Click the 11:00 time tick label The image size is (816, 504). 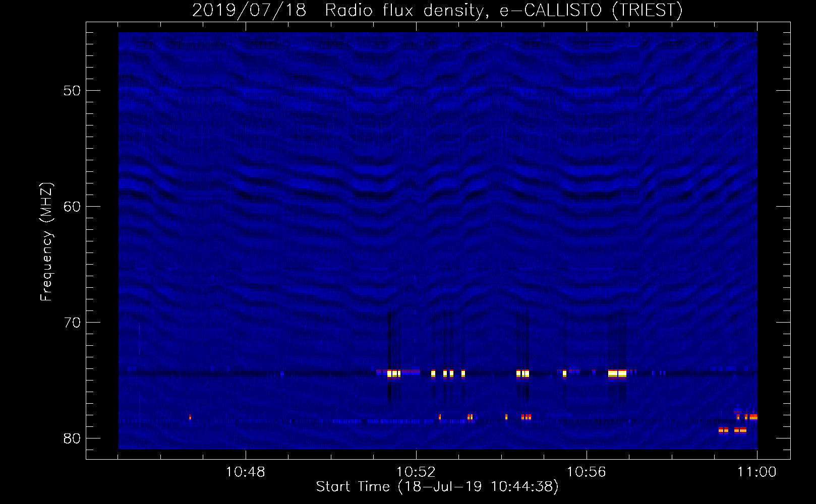tap(756, 472)
